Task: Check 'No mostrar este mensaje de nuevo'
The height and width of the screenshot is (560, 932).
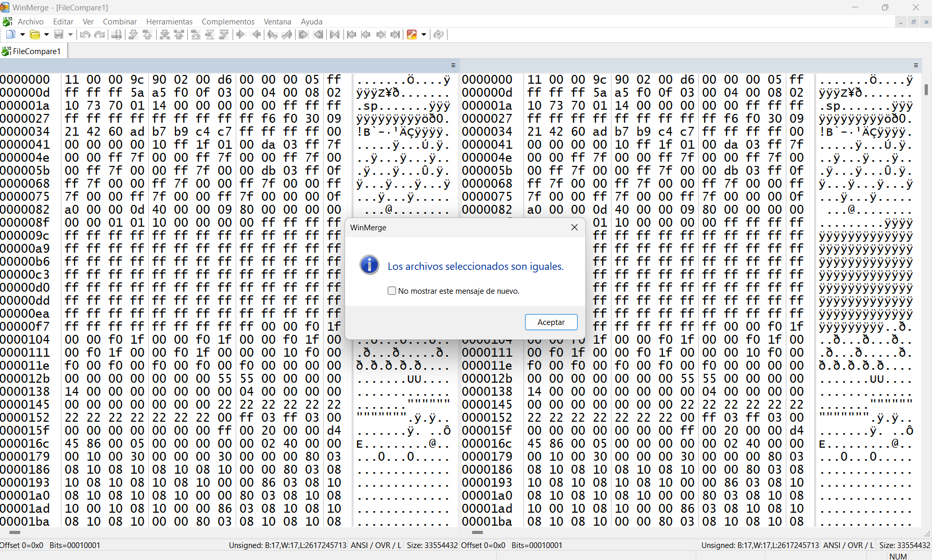Action: click(392, 291)
